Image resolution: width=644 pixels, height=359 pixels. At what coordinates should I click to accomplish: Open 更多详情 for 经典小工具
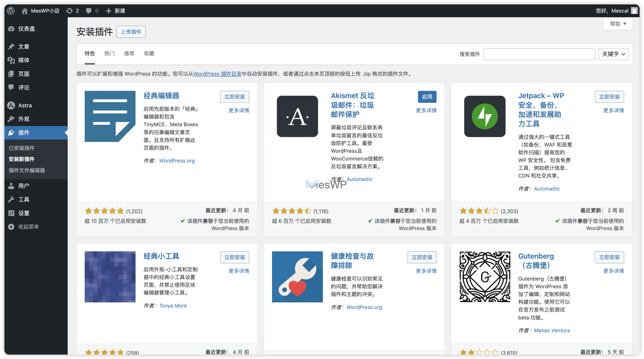tap(239, 271)
